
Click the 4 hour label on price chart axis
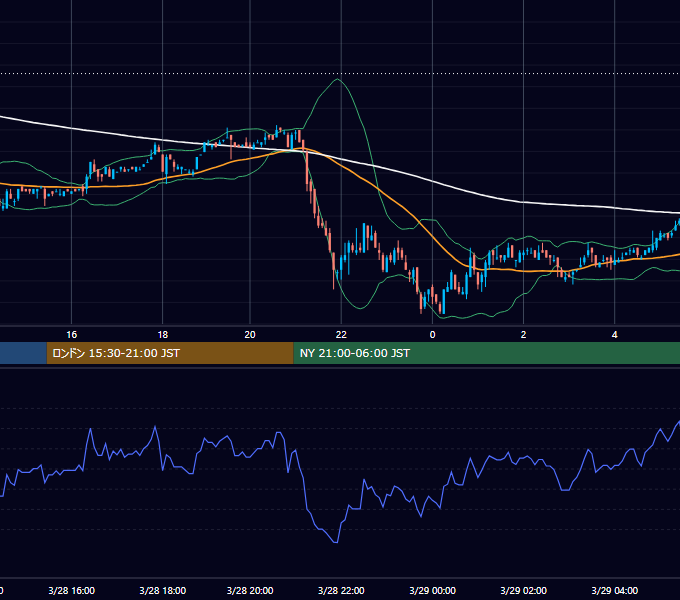click(x=615, y=335)
